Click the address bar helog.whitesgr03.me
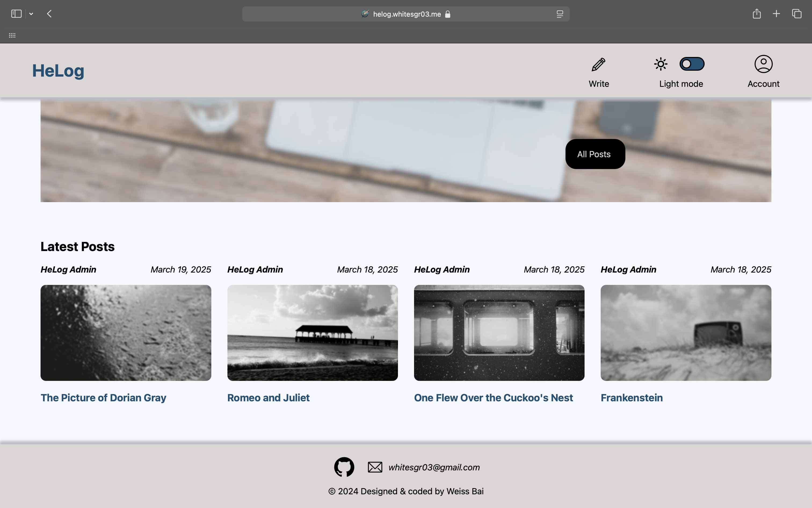This screenshot has width=812, height=508. click(406, 14)
